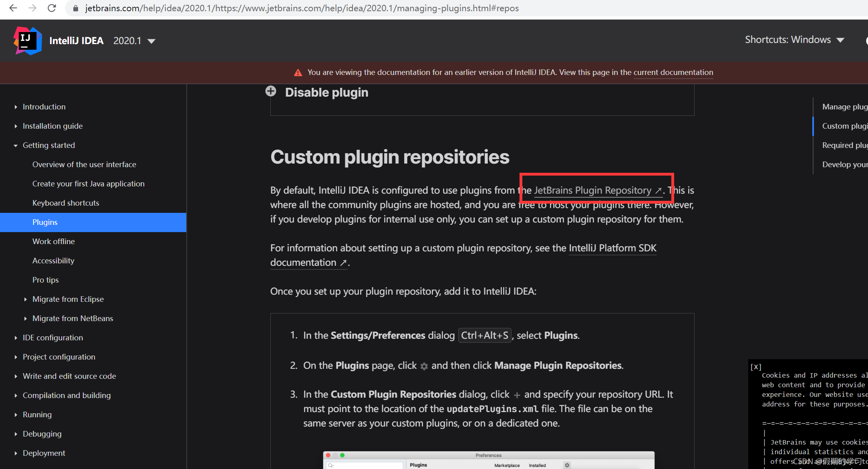Jump to Required plugins in outline
The height and width of the screenshot is (469, 868).
tap(845, 145)
